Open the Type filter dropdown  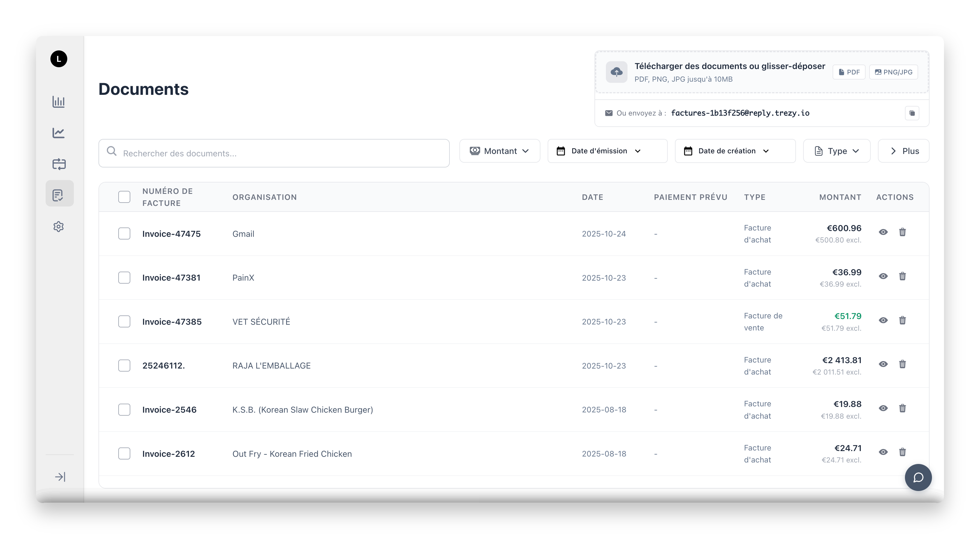(836, 151)
